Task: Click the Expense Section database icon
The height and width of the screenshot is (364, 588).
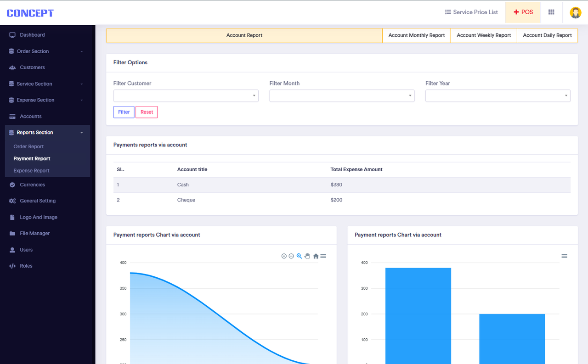Action: click(x=11, y=100)
